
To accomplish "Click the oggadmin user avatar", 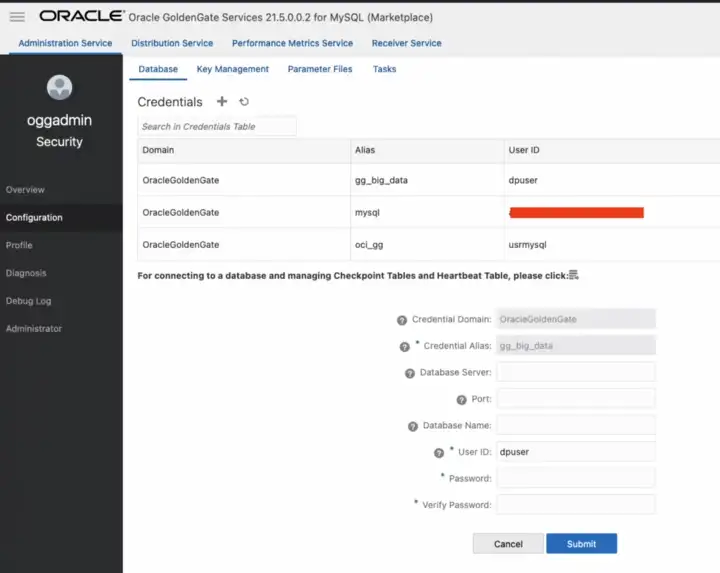I will pyautogui.click(x=59, y=87).
